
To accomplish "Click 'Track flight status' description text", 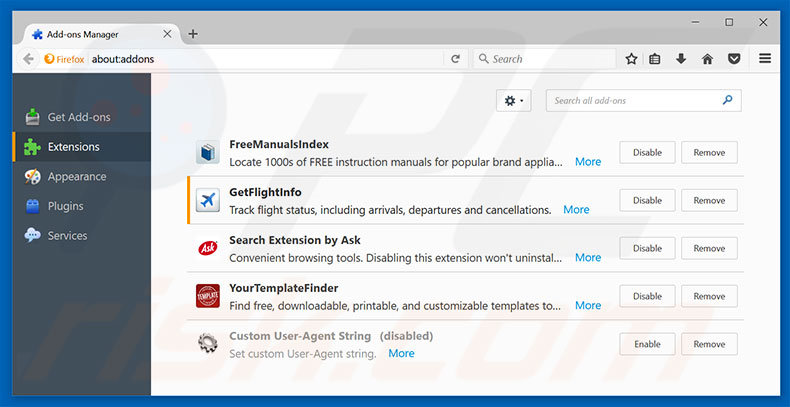I will 390,210.
